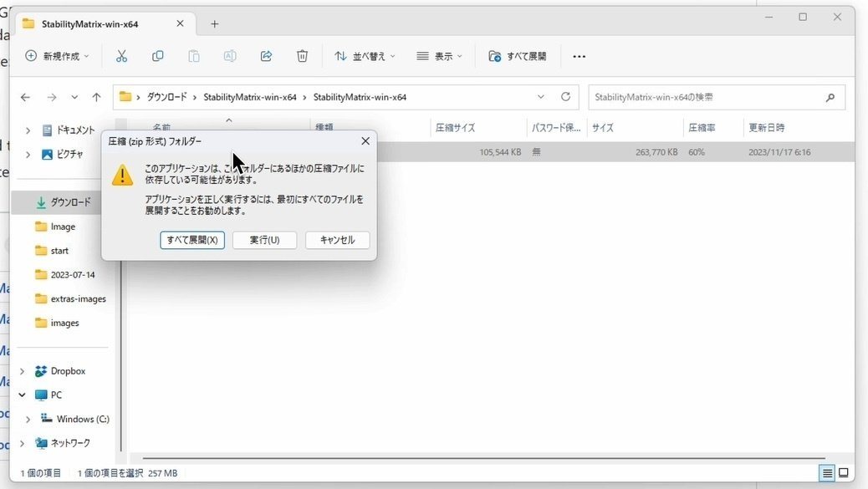Expand the ネットワーク tree node

pos(22,443)
